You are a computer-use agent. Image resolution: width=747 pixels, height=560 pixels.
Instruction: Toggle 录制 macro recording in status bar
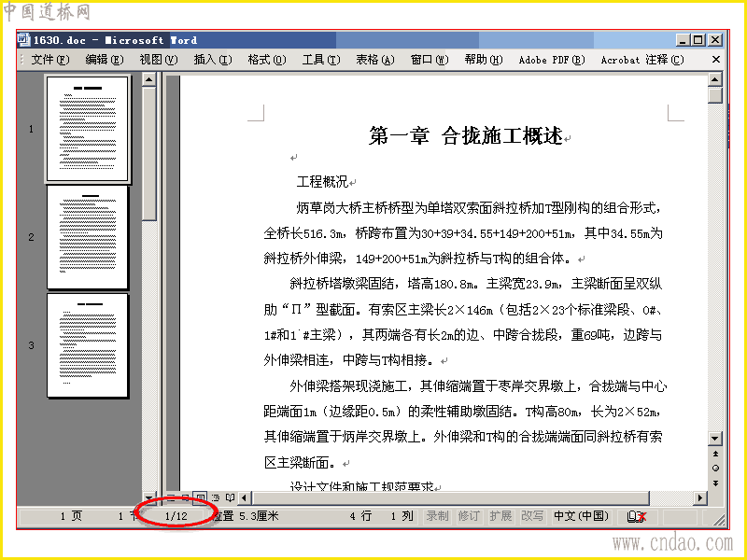437,516
